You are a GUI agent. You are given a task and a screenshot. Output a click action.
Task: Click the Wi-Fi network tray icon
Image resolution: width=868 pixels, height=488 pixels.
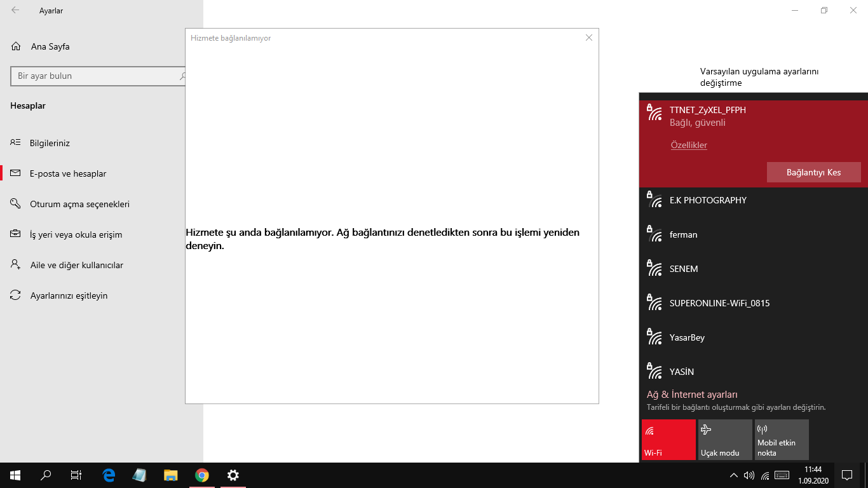pos(765,475)
